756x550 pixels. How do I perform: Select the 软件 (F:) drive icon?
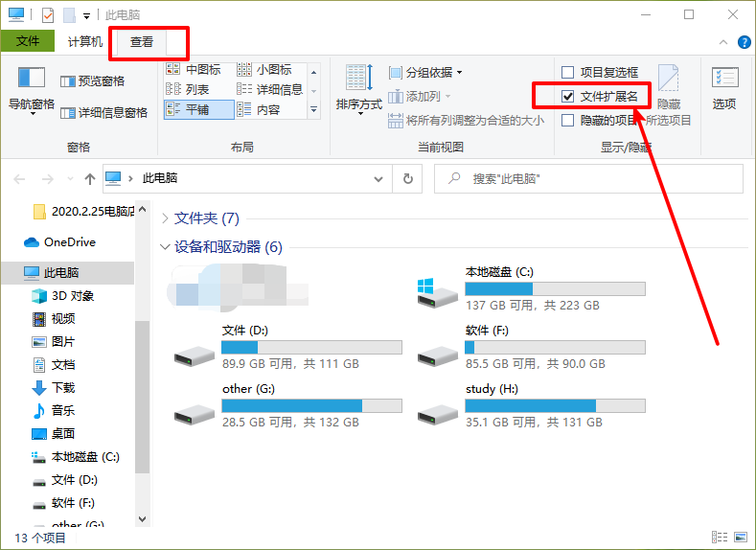tap(437, 356)
